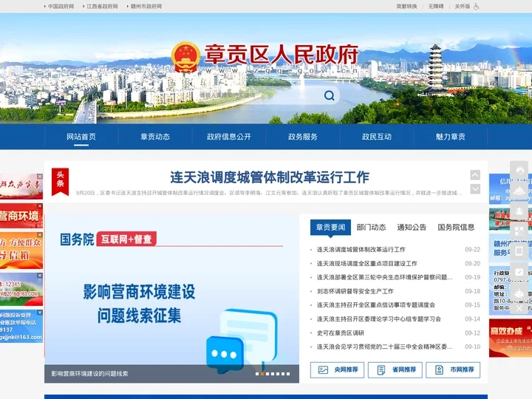532x399 pixels.
Task: Open the 魅力章贡 nav item
Action: (x=451, y=137)
